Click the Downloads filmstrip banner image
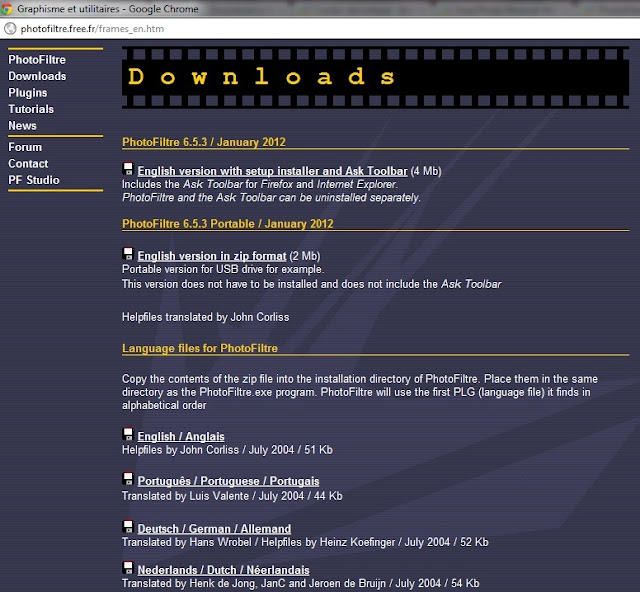Viewport: 640px width, 592px height. 375,77
